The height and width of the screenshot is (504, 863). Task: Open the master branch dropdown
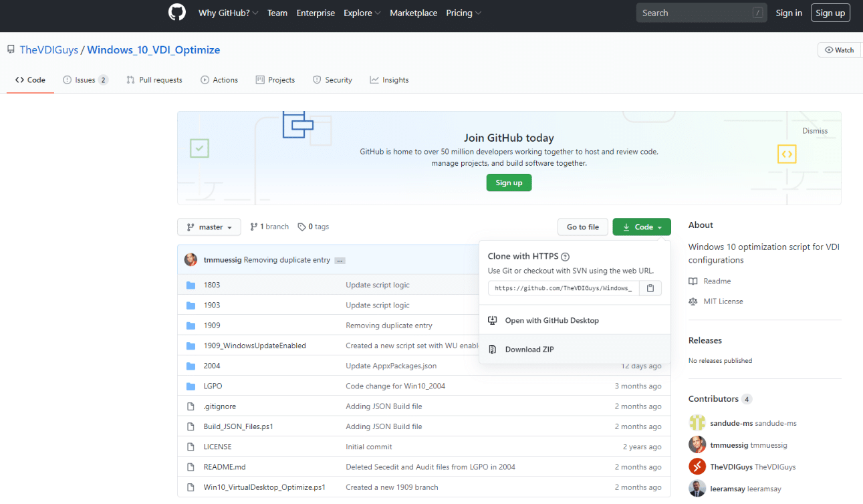coord(209,227)
